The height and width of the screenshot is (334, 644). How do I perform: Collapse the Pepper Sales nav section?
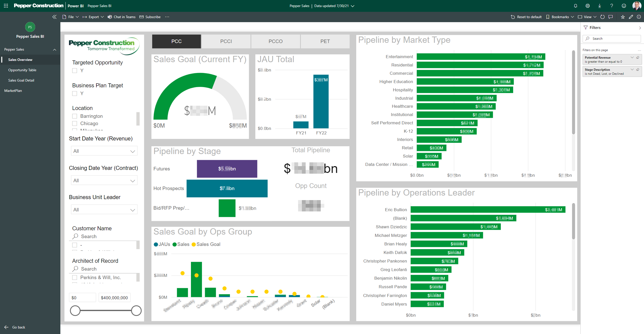55,50
